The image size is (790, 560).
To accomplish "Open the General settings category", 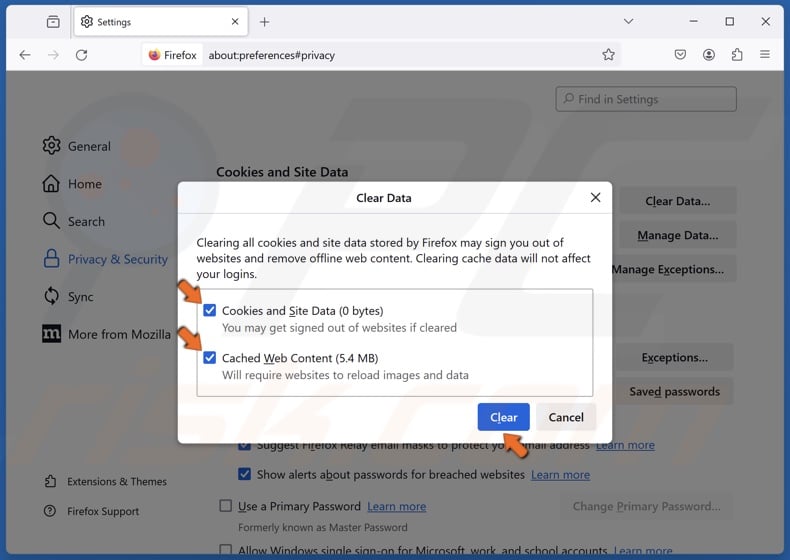I will (77, 146).
